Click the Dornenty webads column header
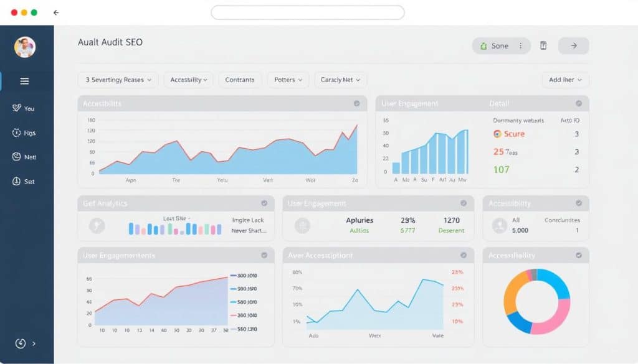Screen dimensions: 638x364 pos(518,121)
